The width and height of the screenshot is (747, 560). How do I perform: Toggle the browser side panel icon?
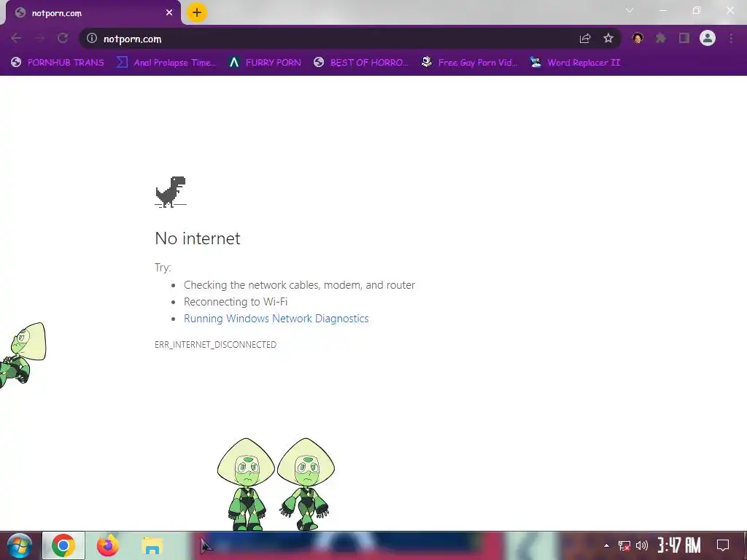point(684,38)
